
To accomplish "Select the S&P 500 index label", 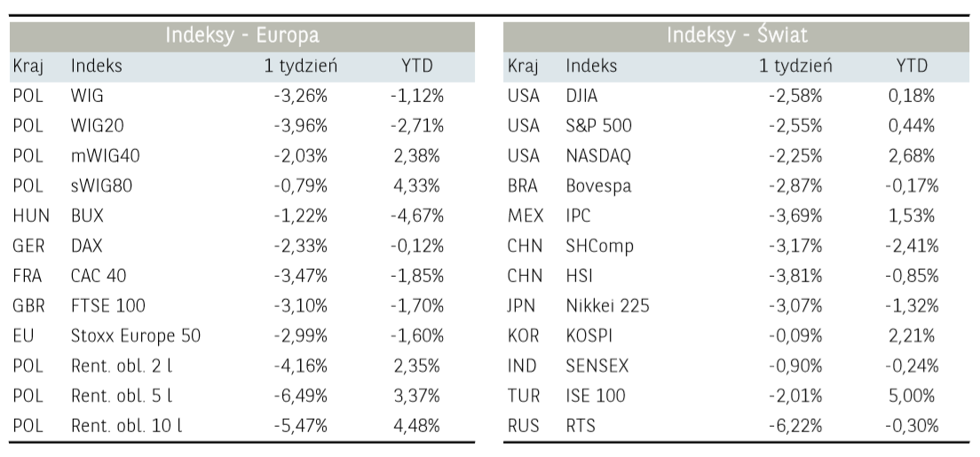I will click(598, 125).
